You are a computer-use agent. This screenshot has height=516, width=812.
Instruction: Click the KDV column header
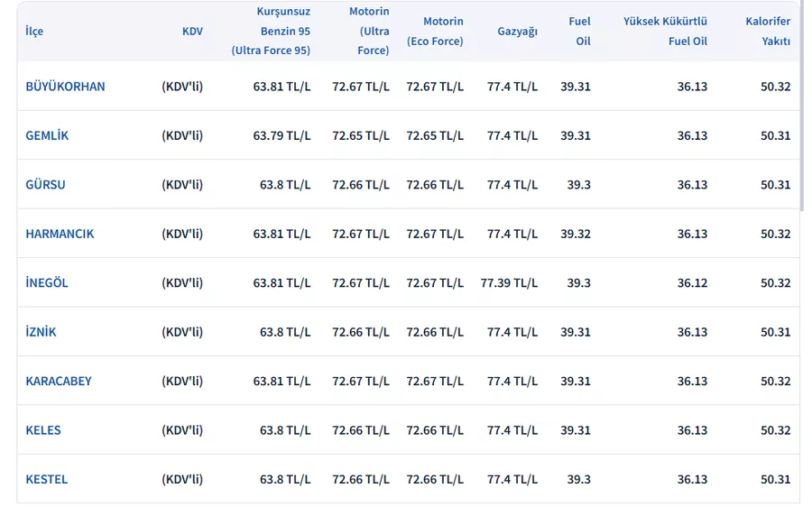pyautogui.click(x=192, y=31)
